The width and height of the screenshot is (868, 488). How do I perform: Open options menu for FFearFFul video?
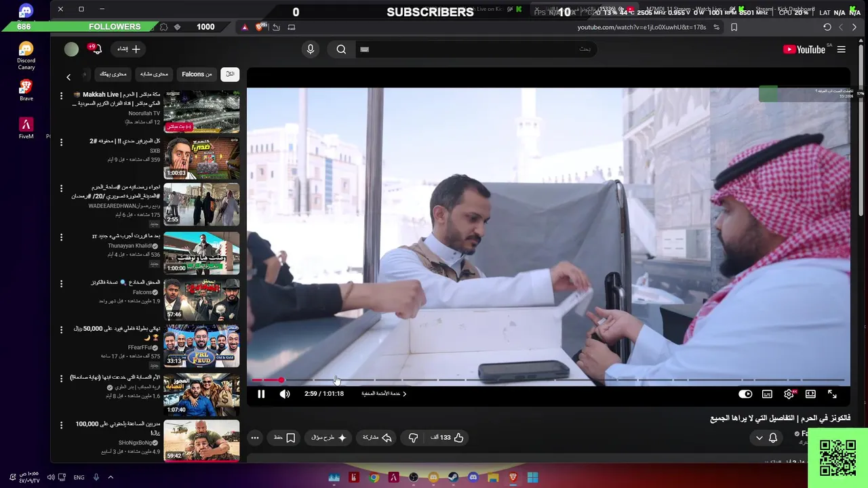(x=61, y=330)
